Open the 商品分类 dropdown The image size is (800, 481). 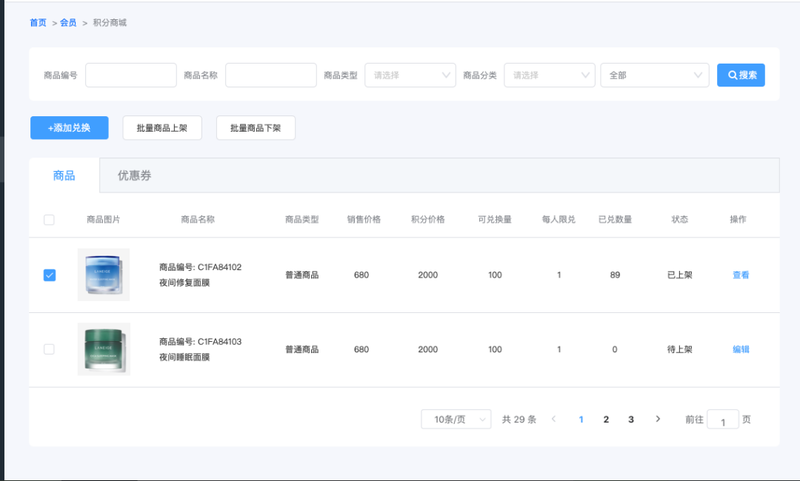click(550, 75)
